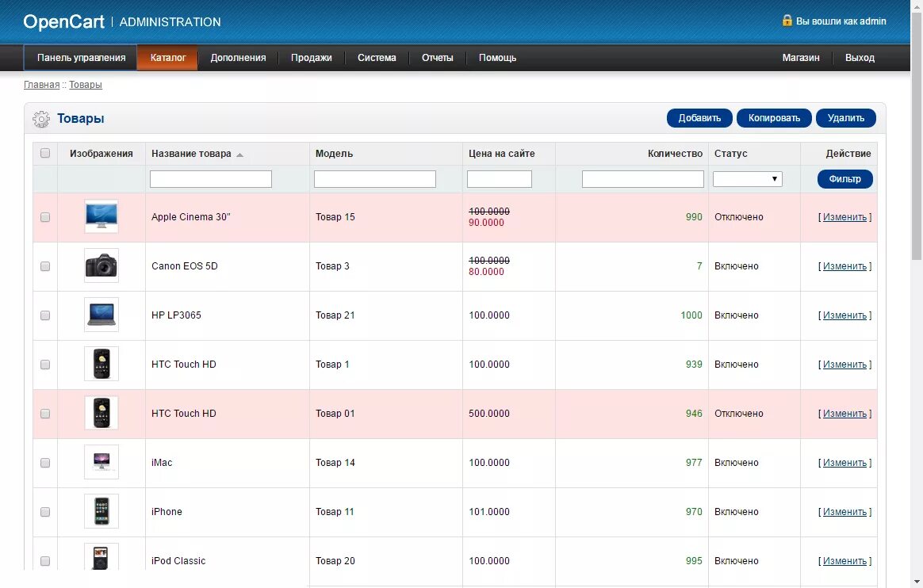Open the iPhone product thumbnail
The width and height of the screenshot is (923, 588).
point(101,511)
